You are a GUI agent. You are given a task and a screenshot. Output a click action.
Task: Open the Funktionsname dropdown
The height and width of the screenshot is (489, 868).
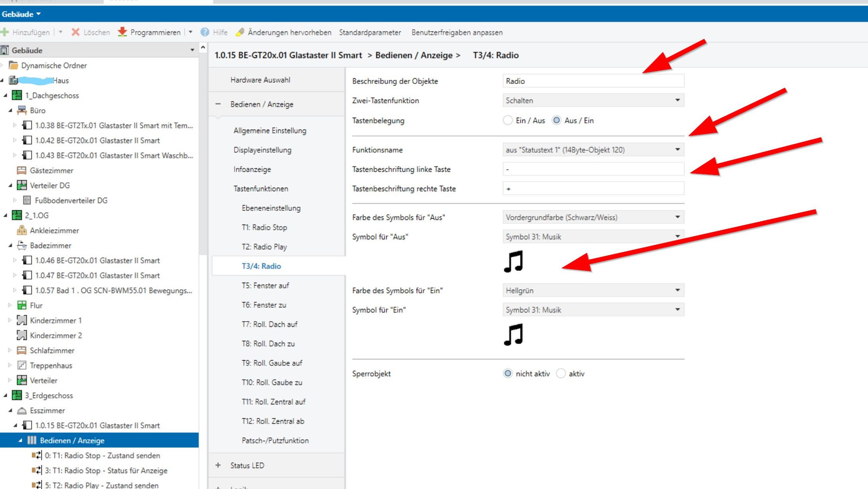point(593,150)
